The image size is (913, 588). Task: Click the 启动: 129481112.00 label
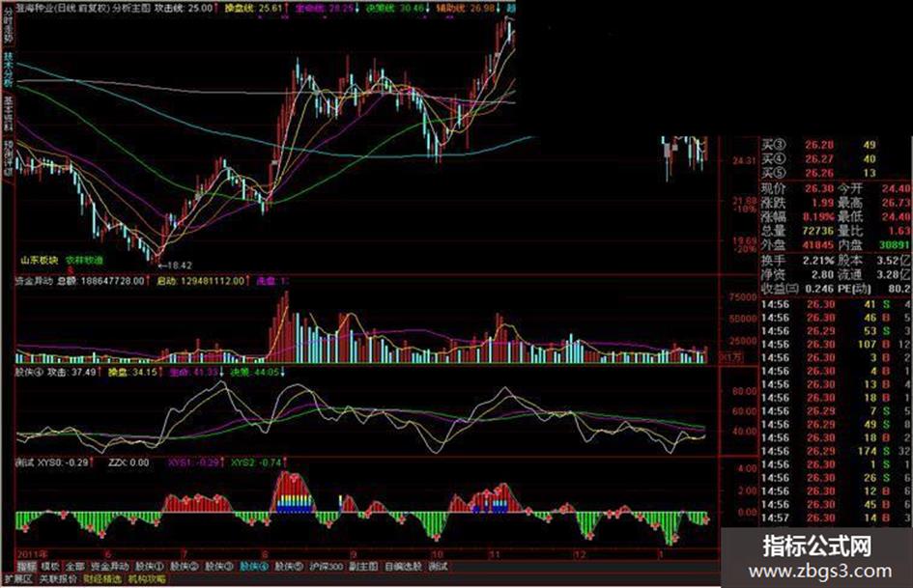(x=204, y=281)
